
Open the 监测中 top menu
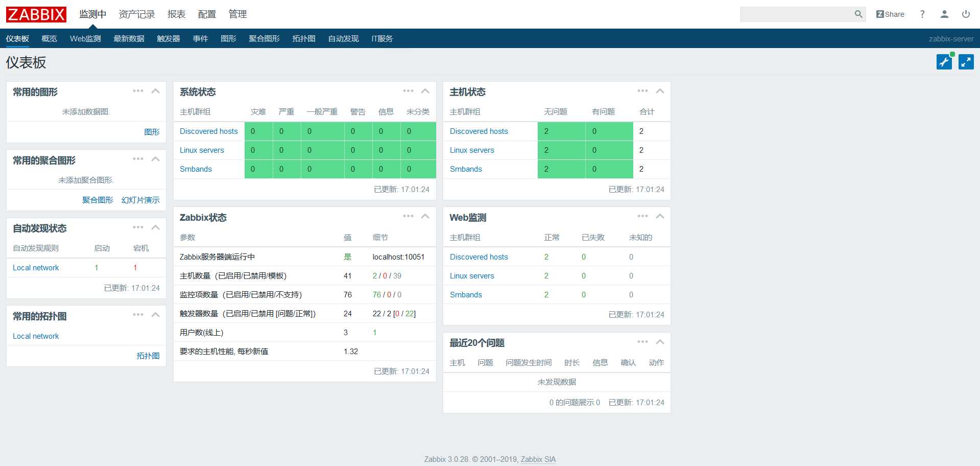pos(93,14)
